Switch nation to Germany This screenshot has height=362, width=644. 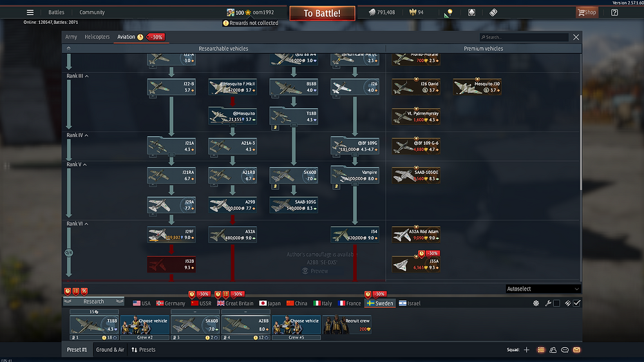pos(171,303)
